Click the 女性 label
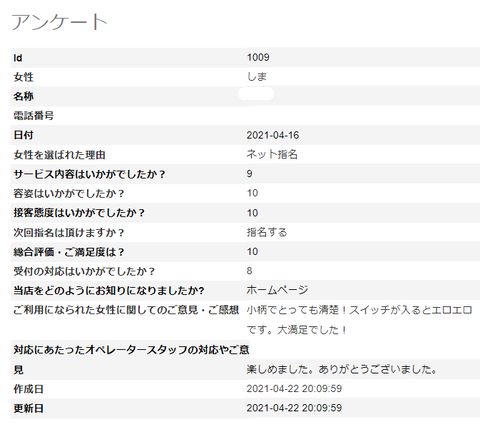Screen dimensions: 480x427 pos(23,77)
